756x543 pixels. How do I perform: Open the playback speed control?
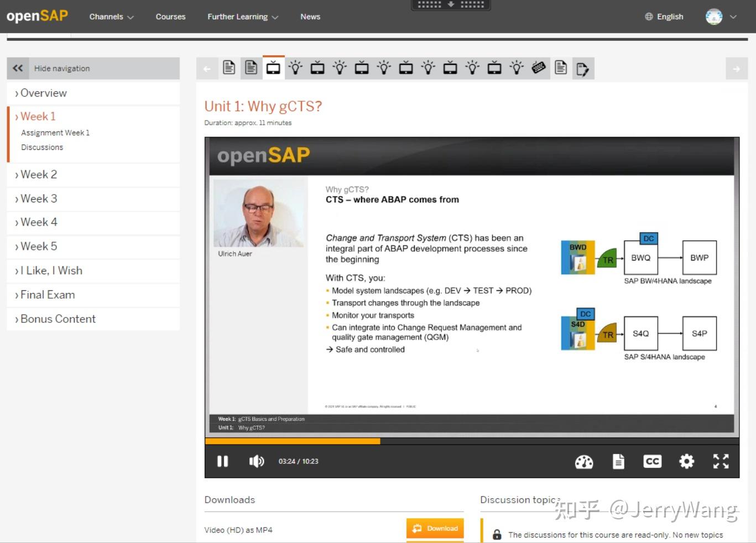pos(584,461)
